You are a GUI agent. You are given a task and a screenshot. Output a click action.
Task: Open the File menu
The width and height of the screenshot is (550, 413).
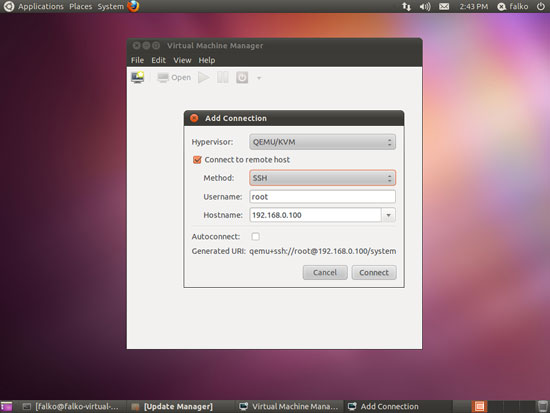(137, 60)
